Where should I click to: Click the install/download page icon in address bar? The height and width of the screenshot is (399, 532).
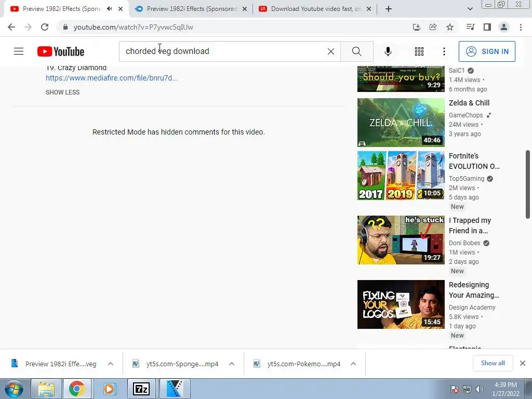416,27
